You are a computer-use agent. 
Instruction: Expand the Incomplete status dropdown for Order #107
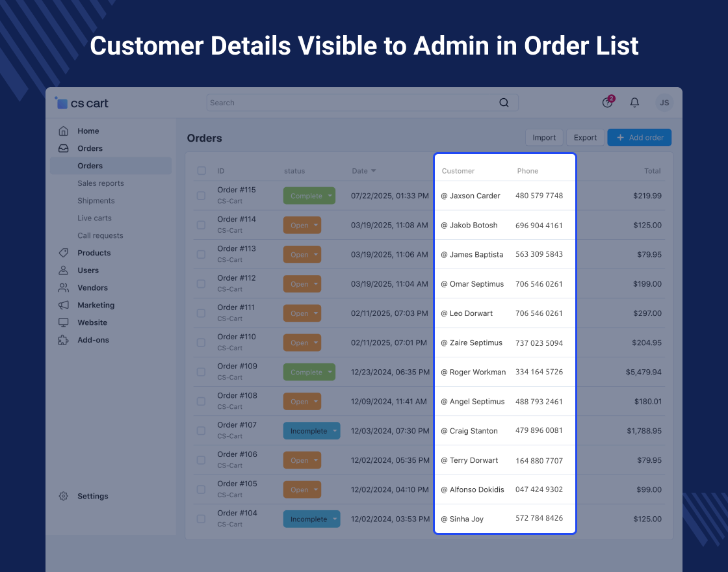point(335,431)
